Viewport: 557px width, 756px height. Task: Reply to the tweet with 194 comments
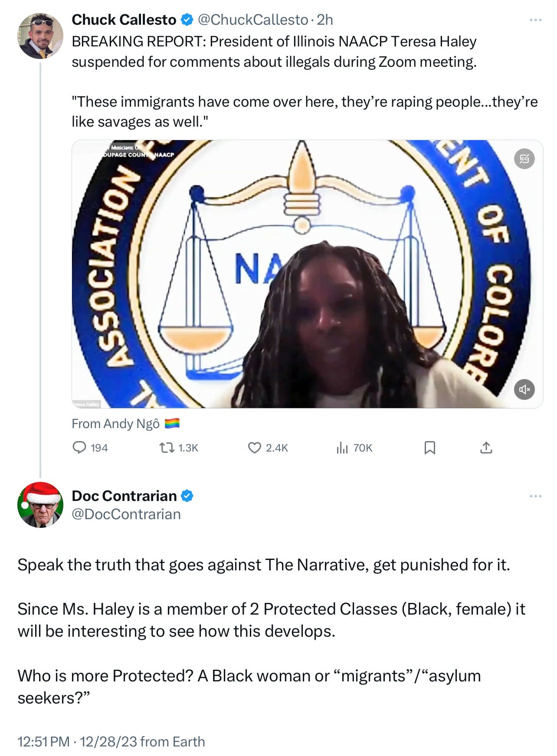(x=90, y=448)
